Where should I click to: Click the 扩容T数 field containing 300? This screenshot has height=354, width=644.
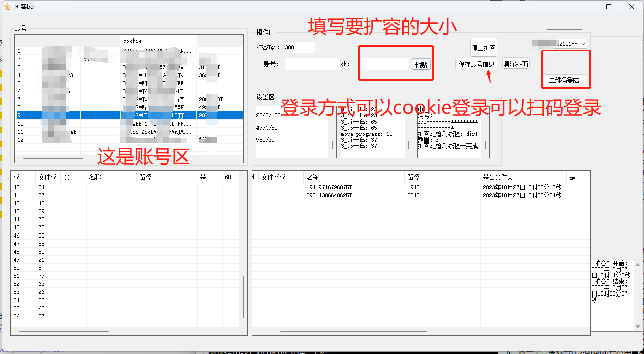300,46
